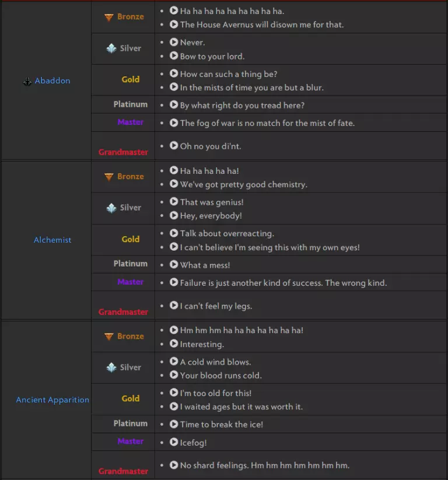Open the Abaddon hero page link

click(51, 81)
